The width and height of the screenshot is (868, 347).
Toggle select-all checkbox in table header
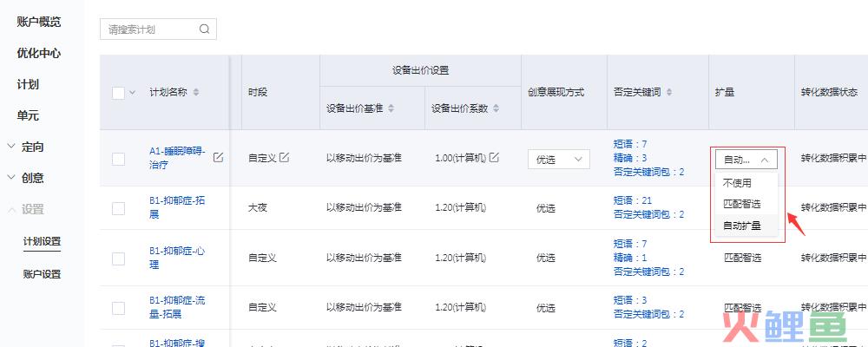point(118,93)
